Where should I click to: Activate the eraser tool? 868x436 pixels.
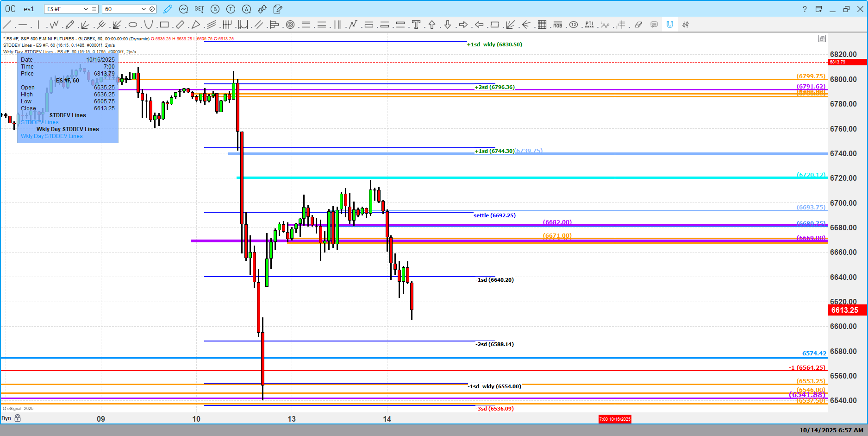(638, 25)
